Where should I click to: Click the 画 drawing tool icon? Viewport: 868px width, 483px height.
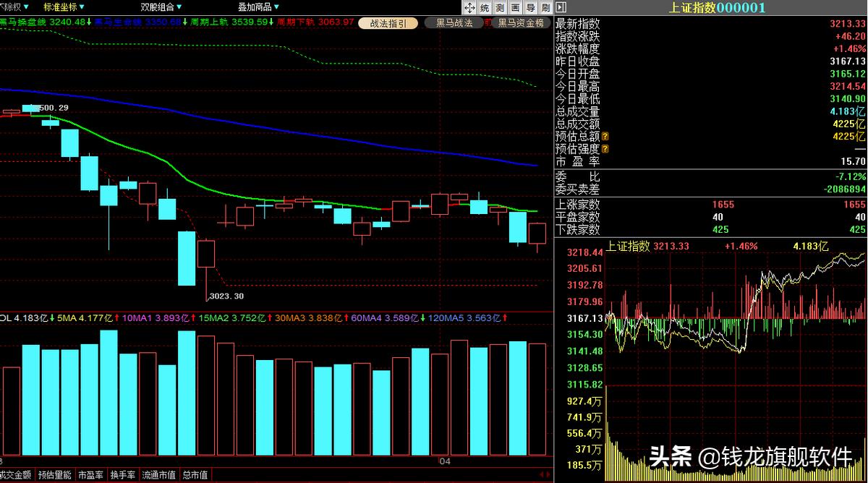click(x=515, y=7)
